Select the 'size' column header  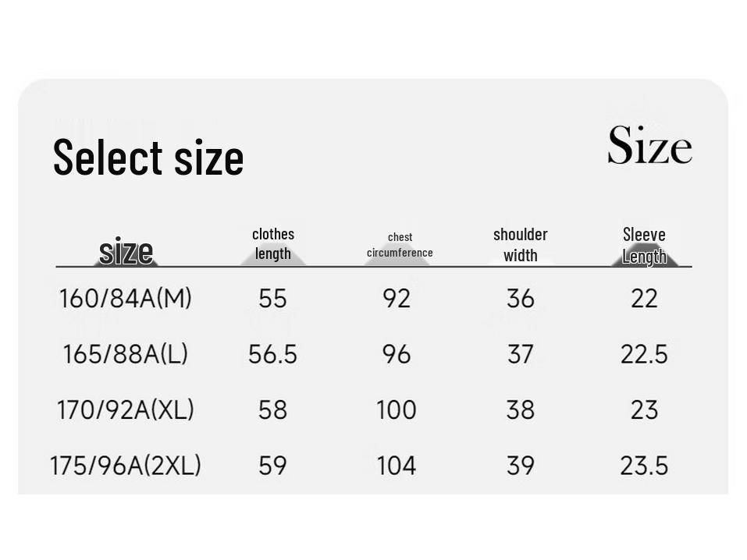[x=126, y=250]
